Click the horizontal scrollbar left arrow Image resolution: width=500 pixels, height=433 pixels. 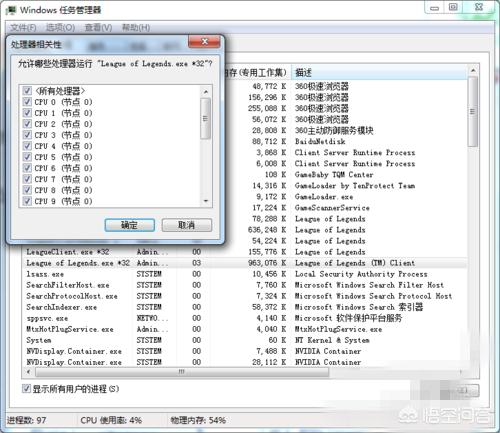pos(28,372)
